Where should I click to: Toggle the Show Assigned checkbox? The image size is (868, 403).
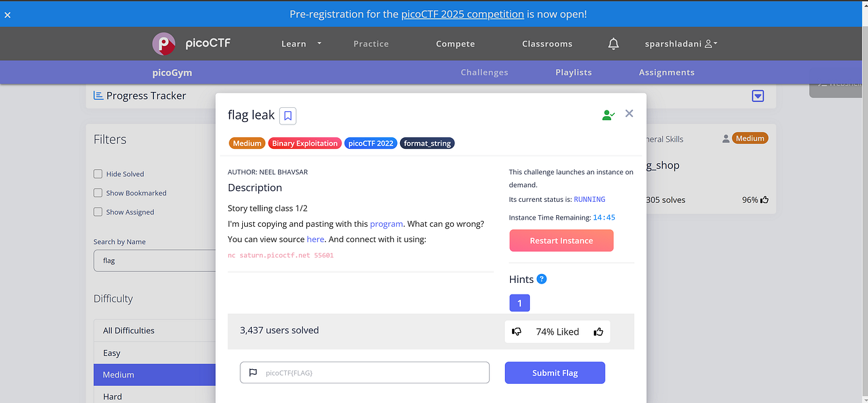tap(98, 211)
